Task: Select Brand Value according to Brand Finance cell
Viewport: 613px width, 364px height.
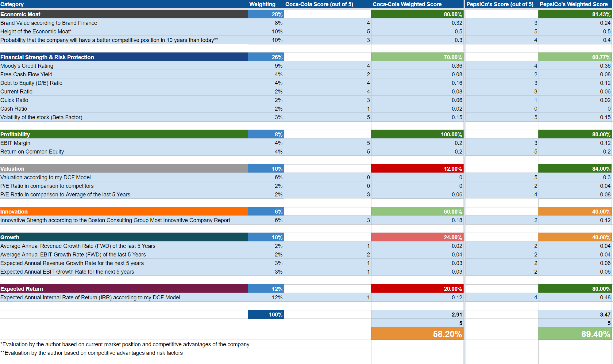Action: 124,23
